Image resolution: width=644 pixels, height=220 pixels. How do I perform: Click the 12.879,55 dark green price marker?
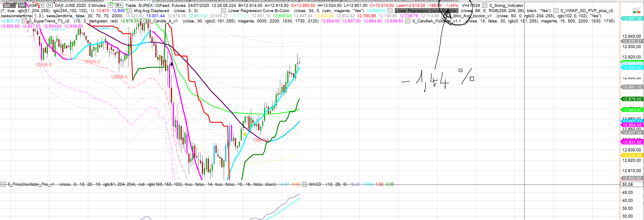pyautogui.click(x=632, y=99)
